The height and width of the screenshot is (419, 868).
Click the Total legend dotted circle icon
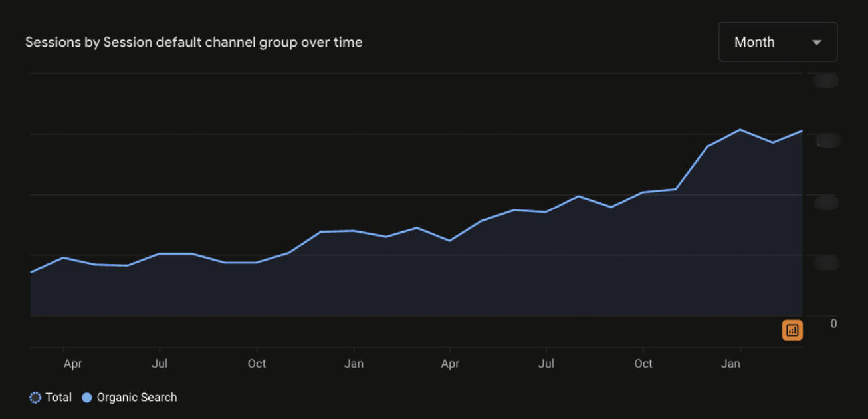[x=35, y=398]
